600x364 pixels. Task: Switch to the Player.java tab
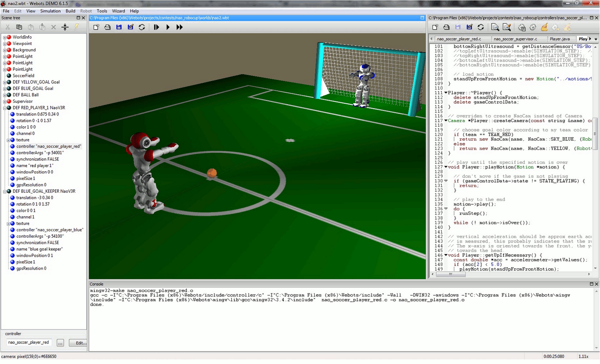(559, 39)
